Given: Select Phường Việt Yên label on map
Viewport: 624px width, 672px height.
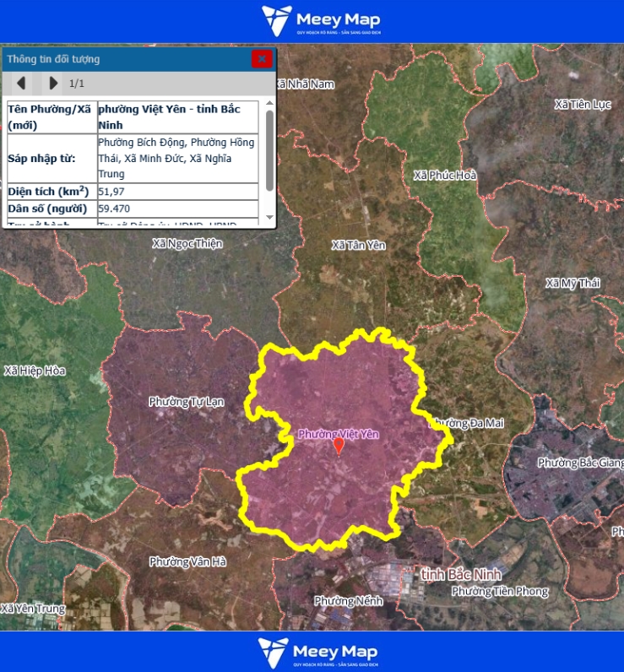Looking at the screenshot, I should tap(338, 434).
